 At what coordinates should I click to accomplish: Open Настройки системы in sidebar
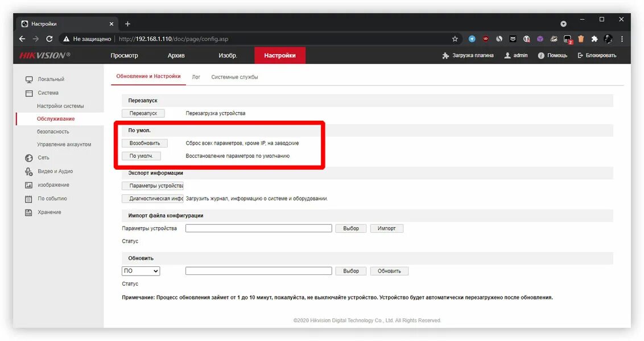coord(60,106)
